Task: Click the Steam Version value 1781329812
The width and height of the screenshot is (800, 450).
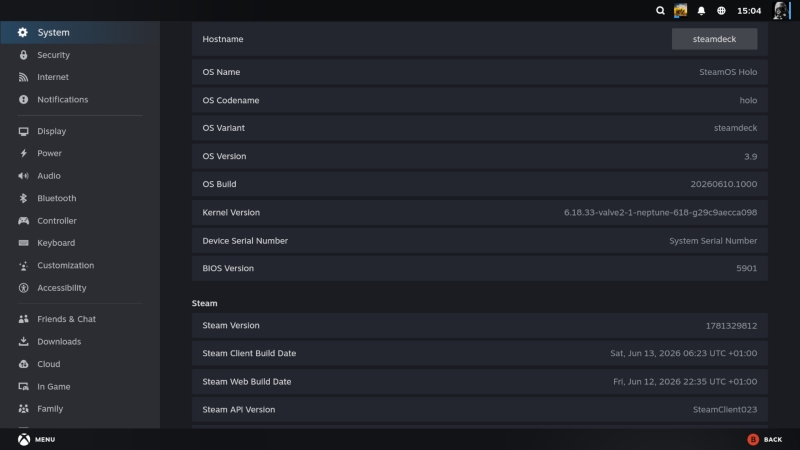Action: (731, 326)
